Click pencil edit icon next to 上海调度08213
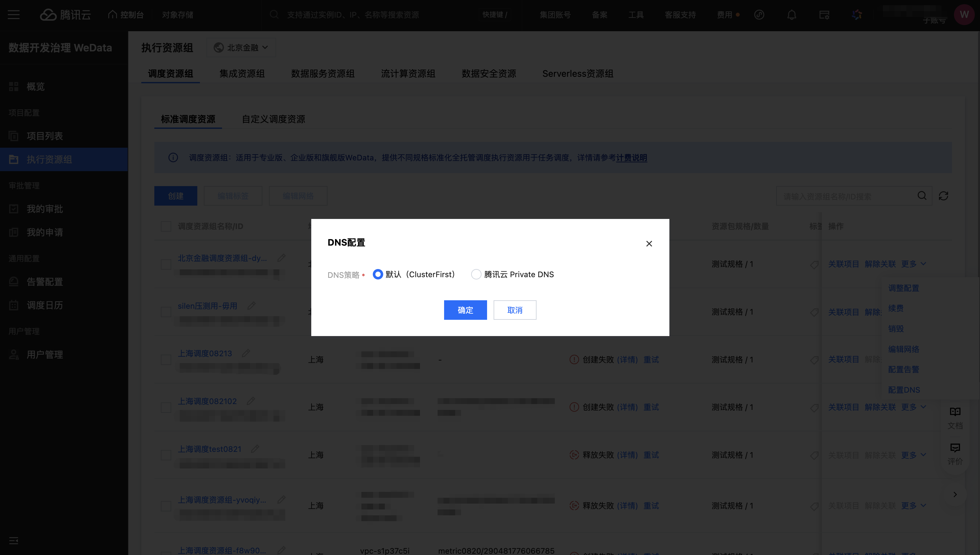 pyautogui.click(x=246, y=353)
